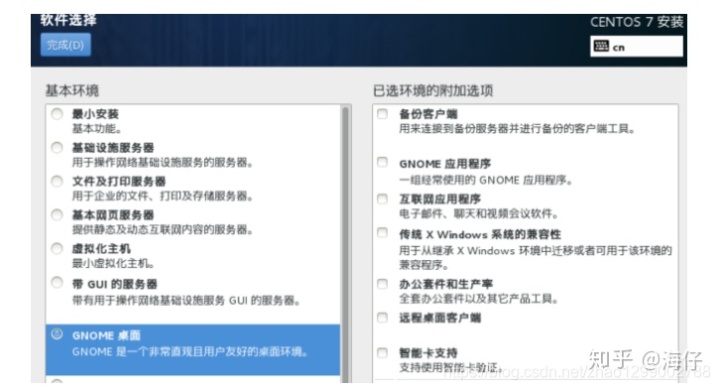Click description 基本功能。
The height and width of the screenshot is (390, 720).
[97, 128]
